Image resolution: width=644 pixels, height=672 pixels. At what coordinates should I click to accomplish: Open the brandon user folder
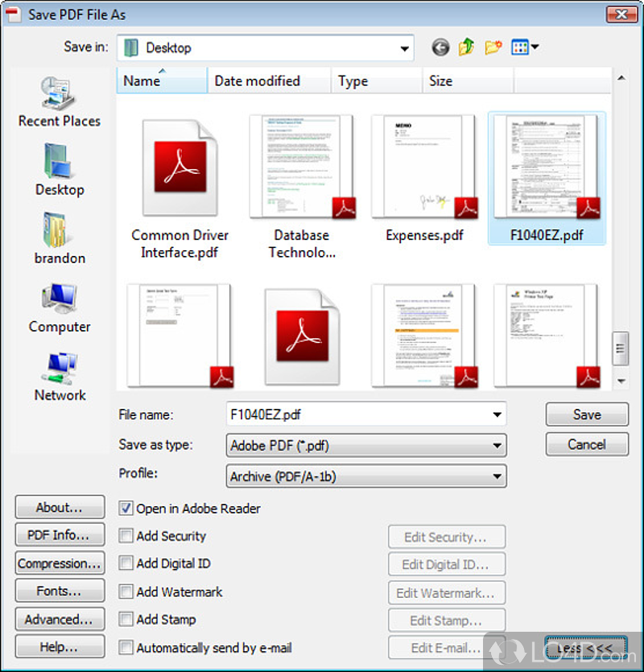(x=60, y=239)
